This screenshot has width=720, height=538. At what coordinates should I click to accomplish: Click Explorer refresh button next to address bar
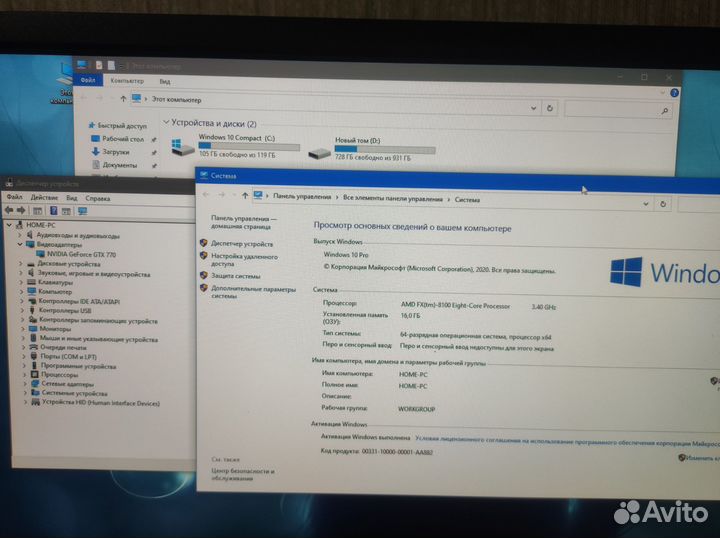click(549, 108)
